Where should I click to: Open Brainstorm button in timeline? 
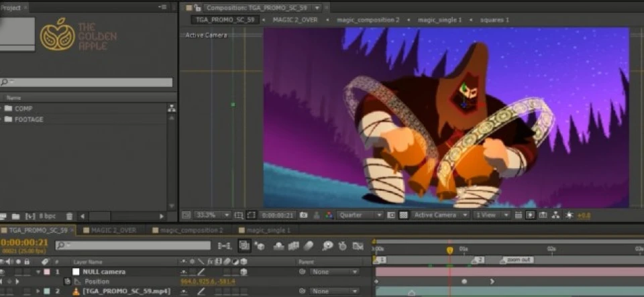[327, 246]
